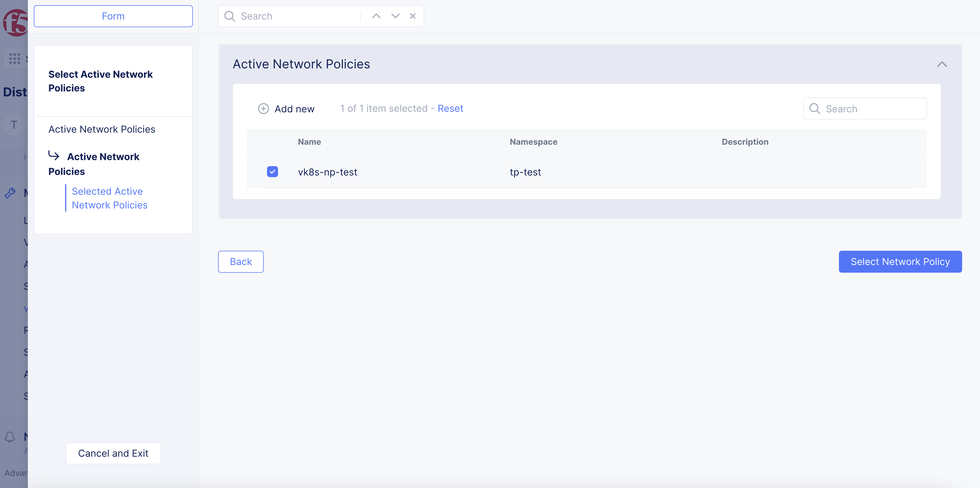The image size is (980, 488).
Task: Click Cancel and Exit button
Action: (113, 453)
